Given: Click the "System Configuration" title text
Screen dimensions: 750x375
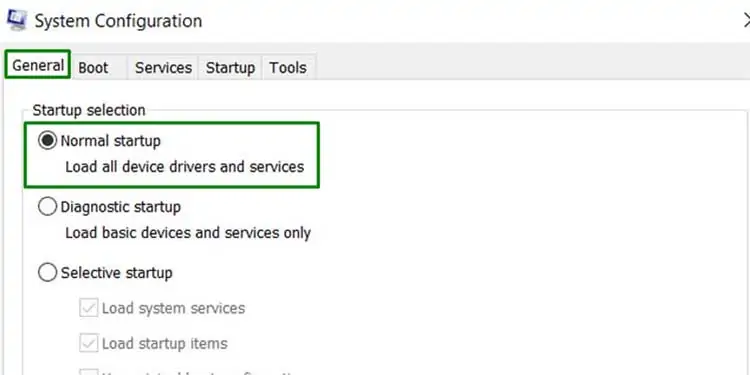Looking at the screenshot, I should pyautogui.click(x=118, y=21).
